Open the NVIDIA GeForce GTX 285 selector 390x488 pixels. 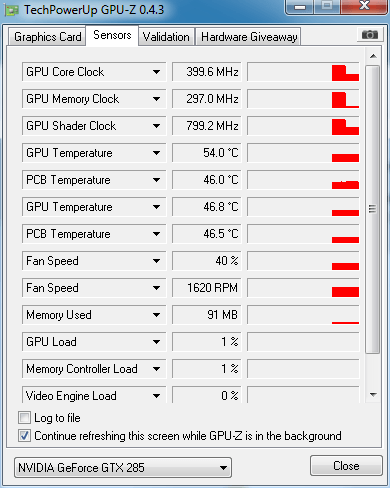pyautogui.click(x=123, y=468)
